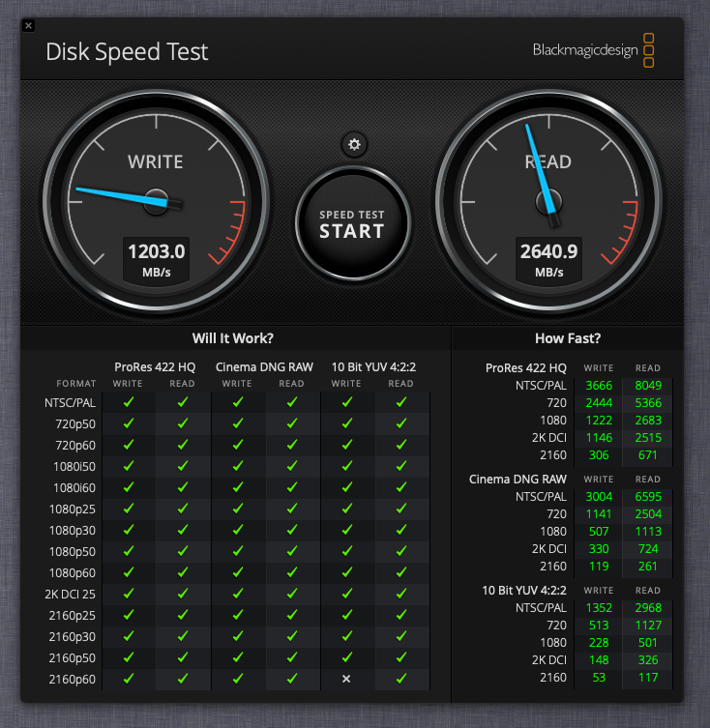Click the YUV write checkmark for 2160p25
Viewport: 710px width, 728px height.
(x=347, y=615)
